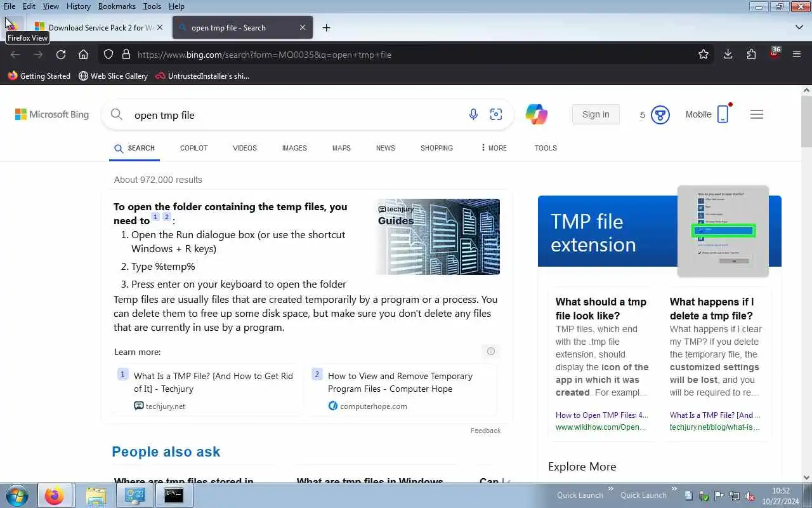Open the Windows Start button
Screen dimensions: 812x508
(16, 495)
